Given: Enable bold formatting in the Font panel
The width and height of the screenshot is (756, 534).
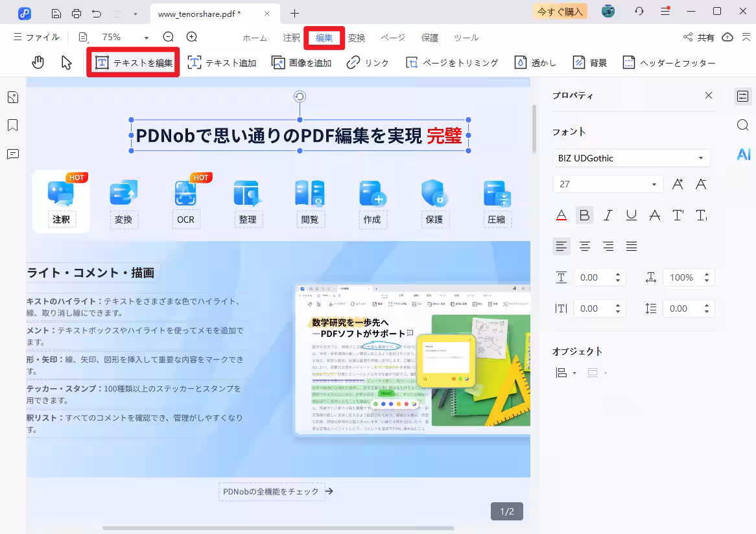Looking at the screenshot, I should click(584, 215).
